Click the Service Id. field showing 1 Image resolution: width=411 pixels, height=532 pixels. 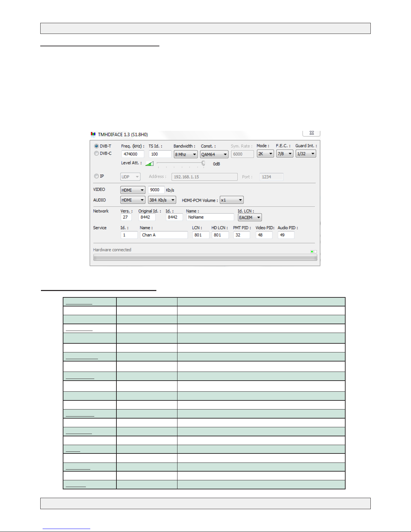(129, 235)
